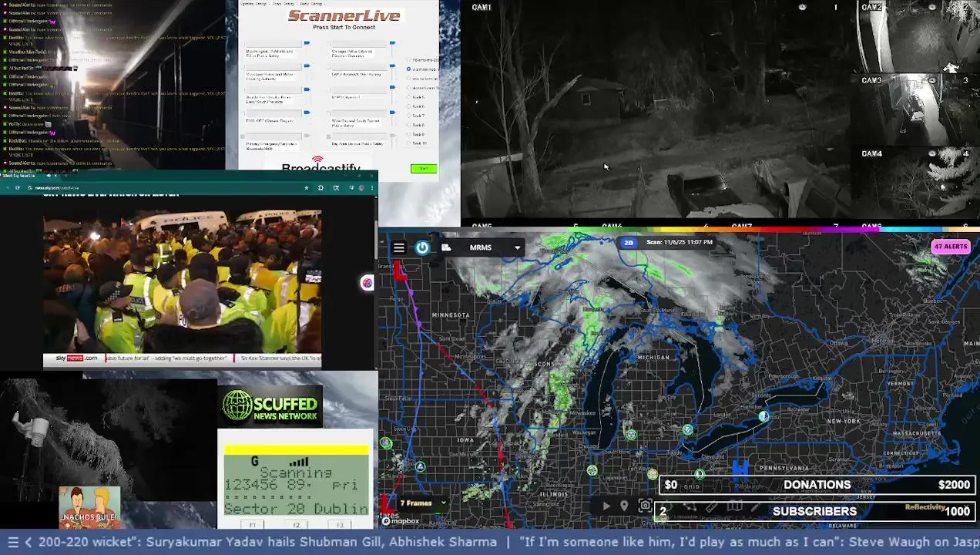This screenshot has width=980, height=555.
Task: Click the F1 key on scanner display
Action: pos(253,525)
